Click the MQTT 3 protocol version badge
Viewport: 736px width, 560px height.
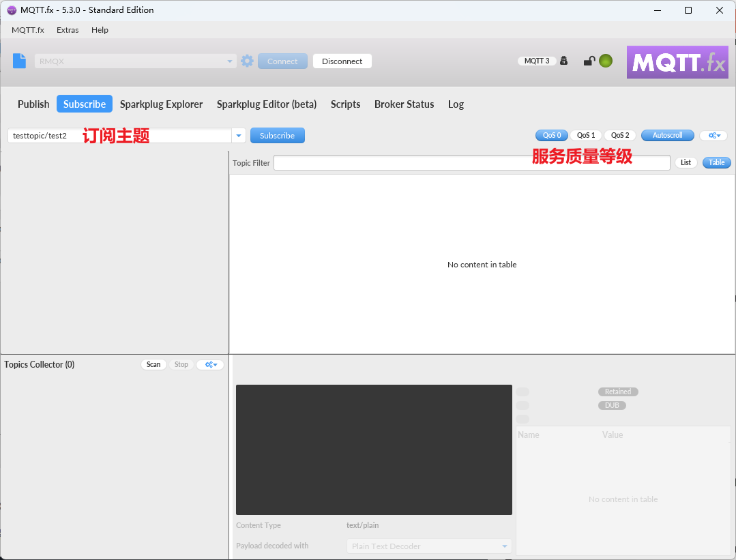537,61
